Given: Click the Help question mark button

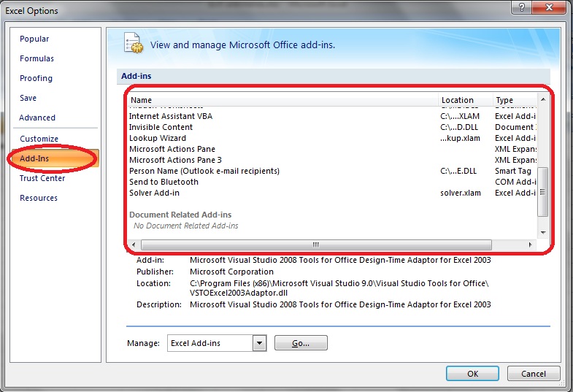Looking at the screenshot, I should (522, 7).
